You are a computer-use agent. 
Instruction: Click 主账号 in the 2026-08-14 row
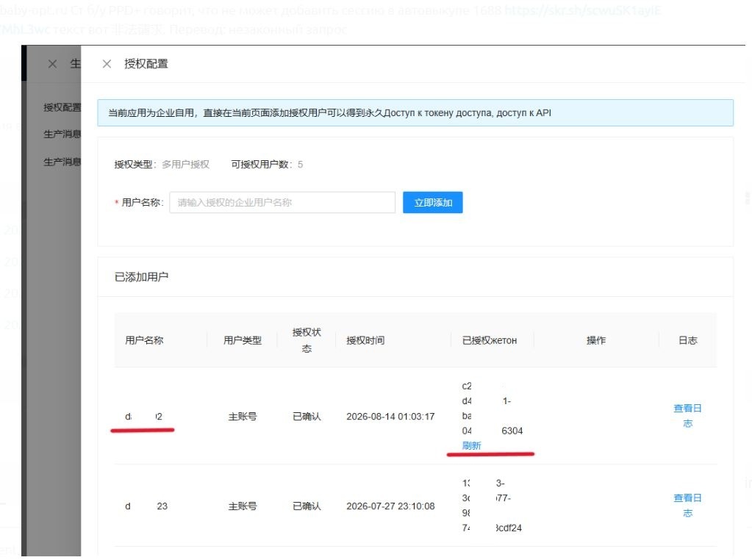click(242, 416)
